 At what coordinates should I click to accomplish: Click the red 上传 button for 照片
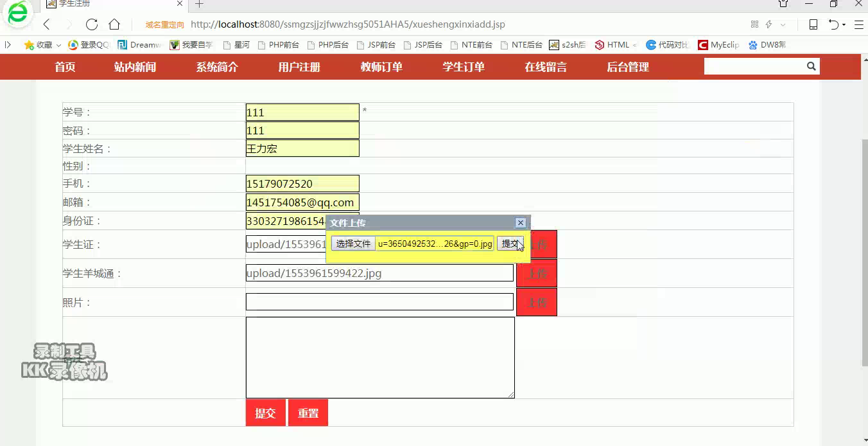click(537, 302)
